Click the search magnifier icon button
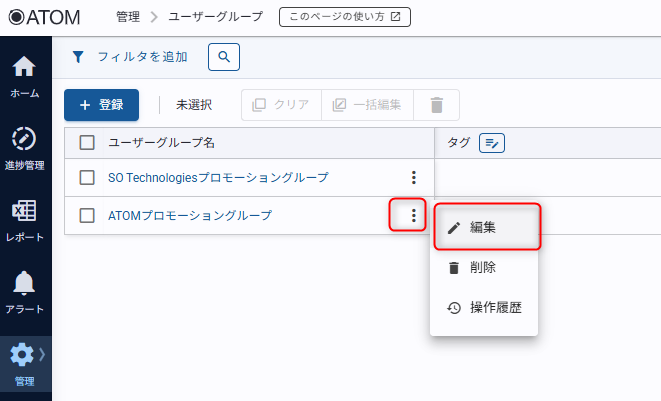The height and width of the screenshot is (401, 661). pyautogui.click(x=224, y=57)
